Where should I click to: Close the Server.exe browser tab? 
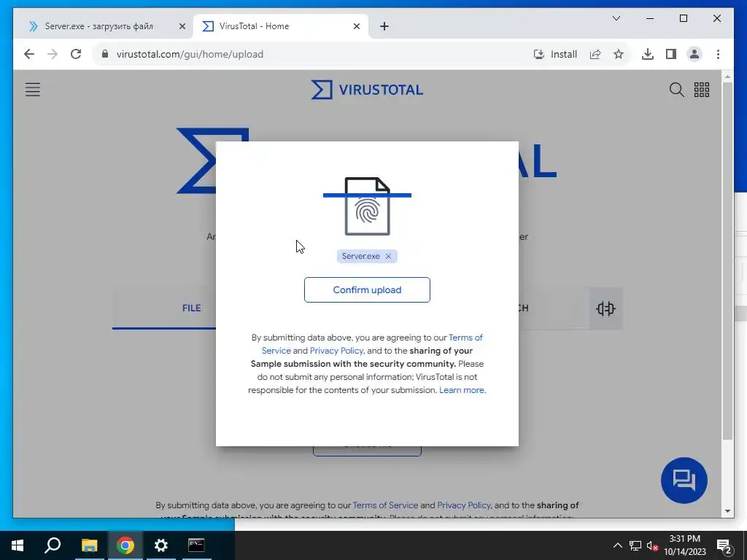[182, 26]
